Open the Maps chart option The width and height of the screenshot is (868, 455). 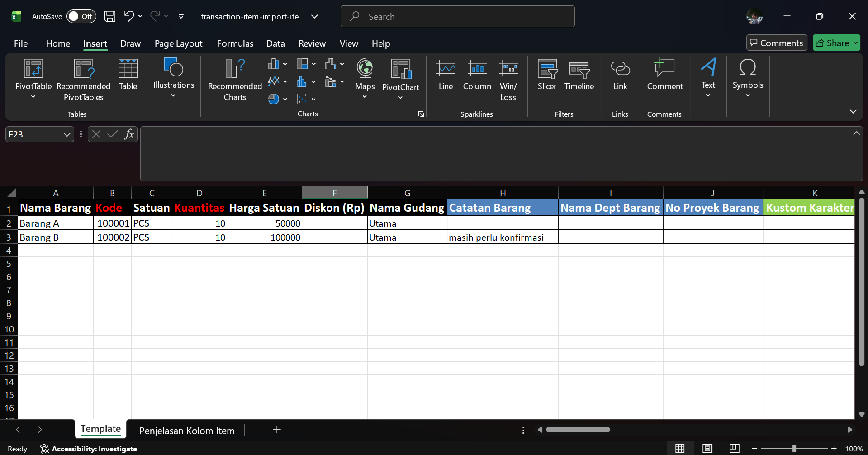(365, 75)
